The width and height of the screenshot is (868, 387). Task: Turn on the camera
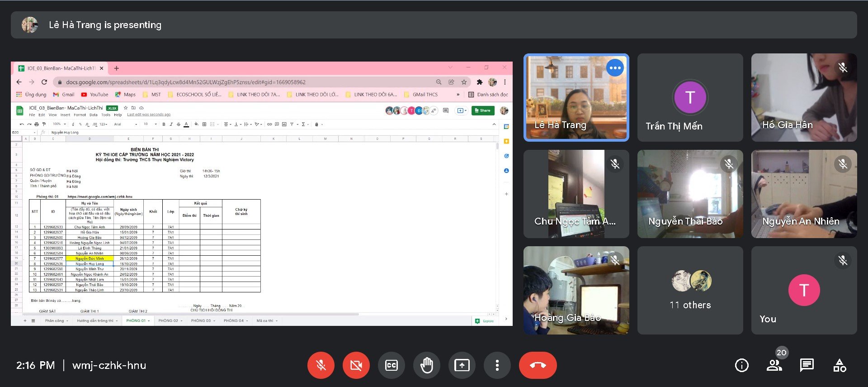tap(356, 365)
